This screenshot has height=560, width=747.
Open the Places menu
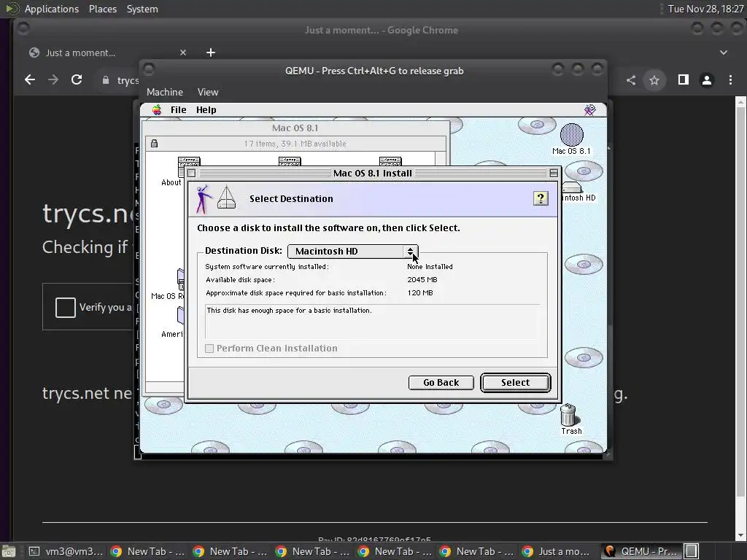[102, 9]
